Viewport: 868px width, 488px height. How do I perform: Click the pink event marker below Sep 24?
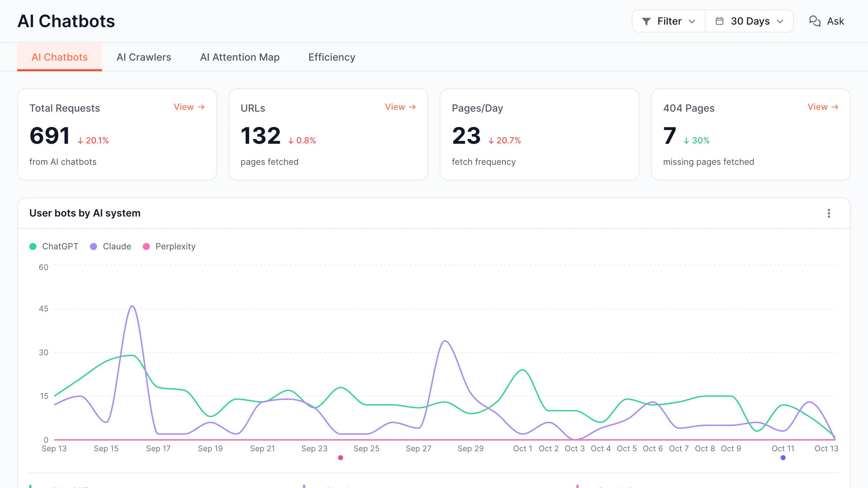point(340,458)
